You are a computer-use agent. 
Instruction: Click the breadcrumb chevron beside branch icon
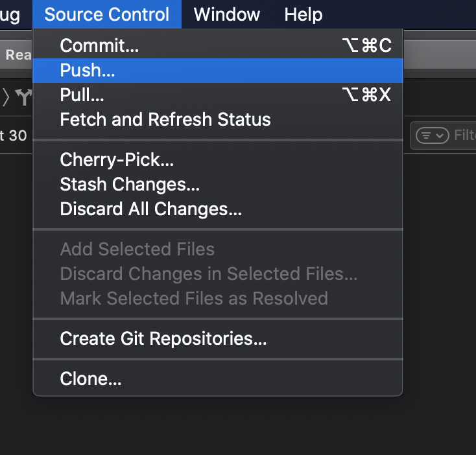(x=7, y=97)
